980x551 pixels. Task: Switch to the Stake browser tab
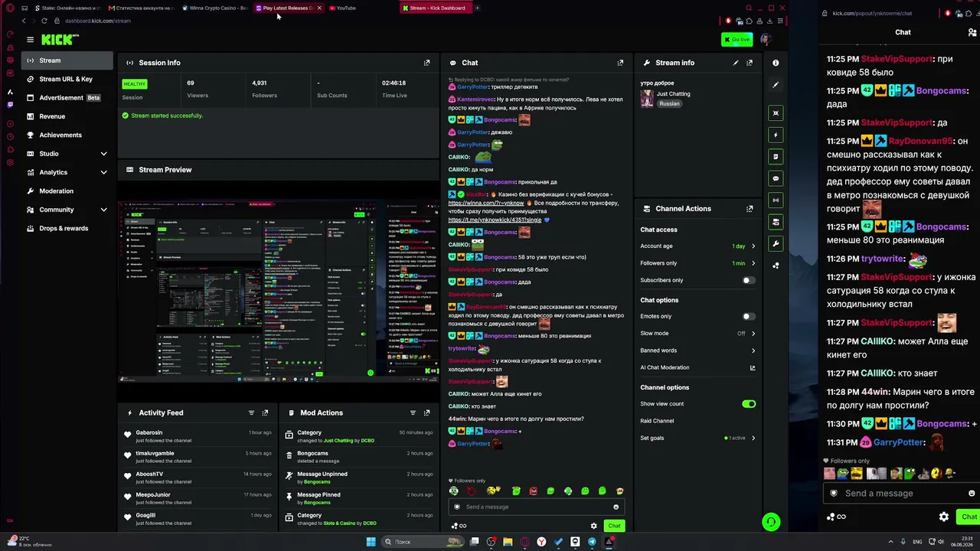67,8
